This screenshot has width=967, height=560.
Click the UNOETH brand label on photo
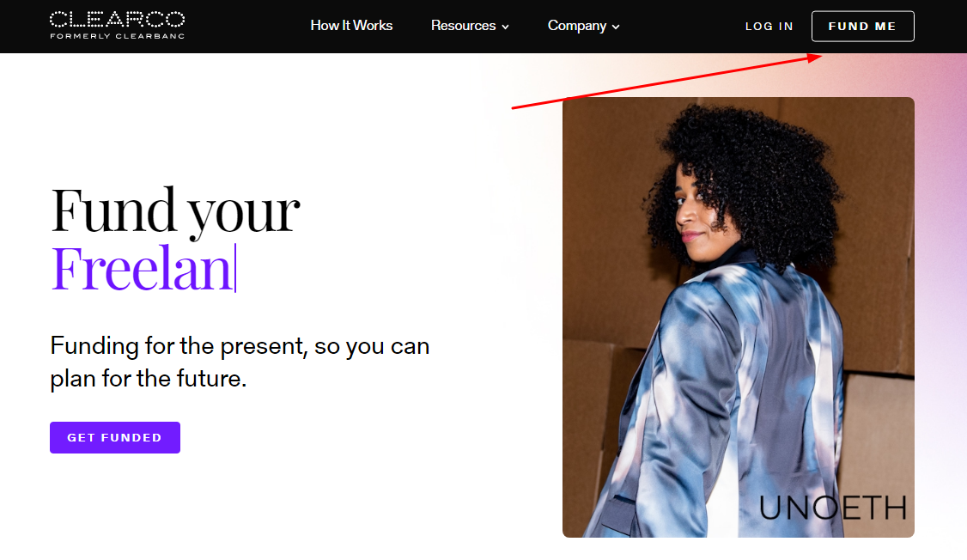point(832,508)
